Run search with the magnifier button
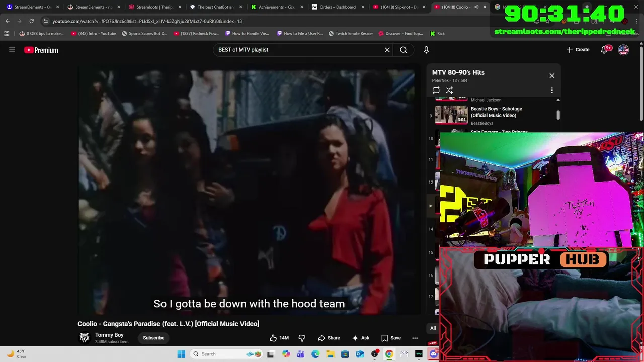 click(404, 50)
